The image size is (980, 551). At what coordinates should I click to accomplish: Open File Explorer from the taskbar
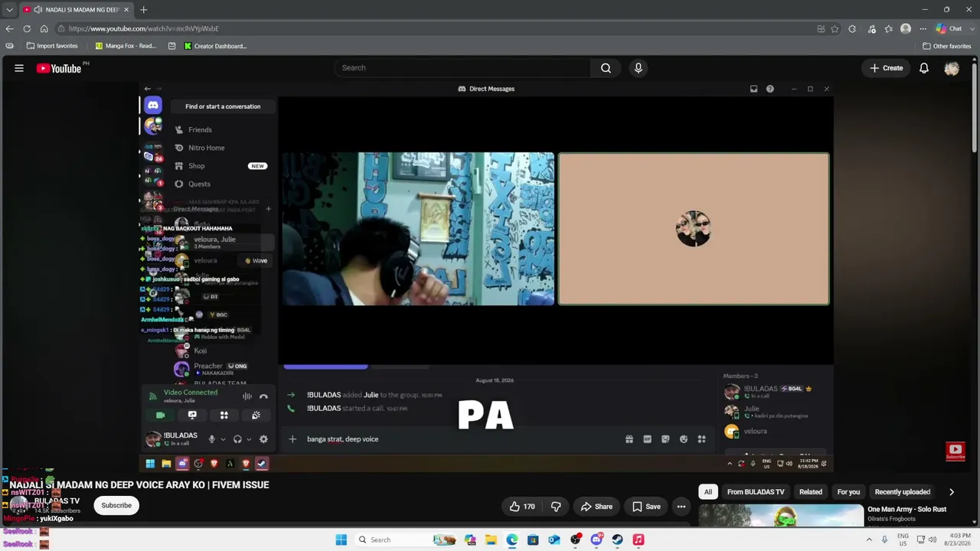(491, 540)
